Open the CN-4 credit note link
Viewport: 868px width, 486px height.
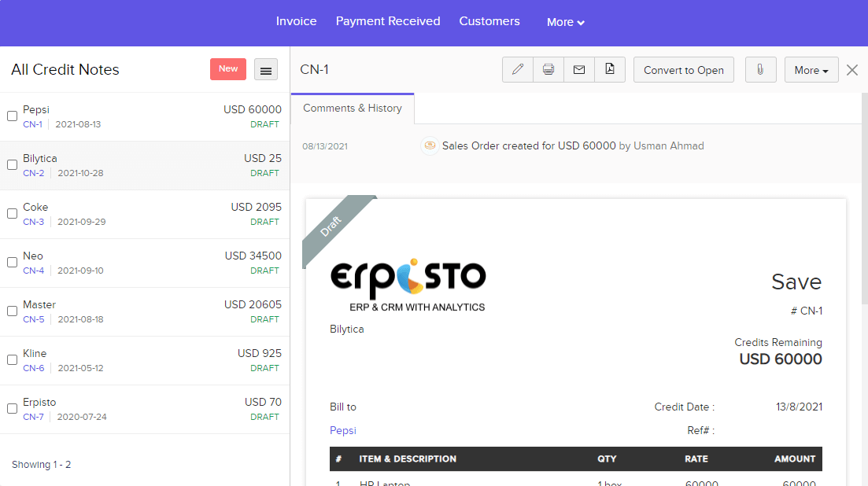click(34, 271)
